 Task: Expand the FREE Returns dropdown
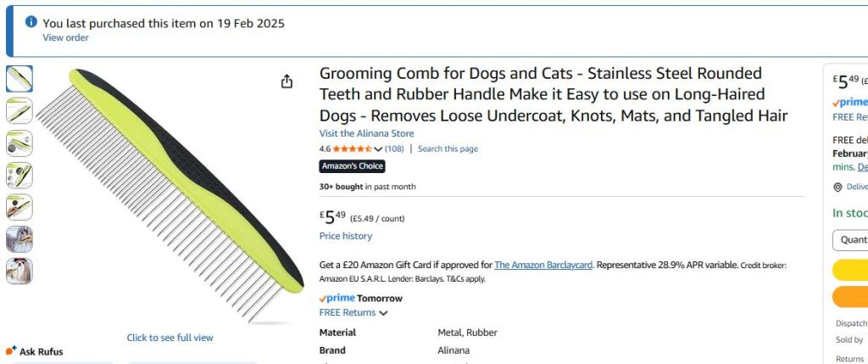click(x=353, y=313)
